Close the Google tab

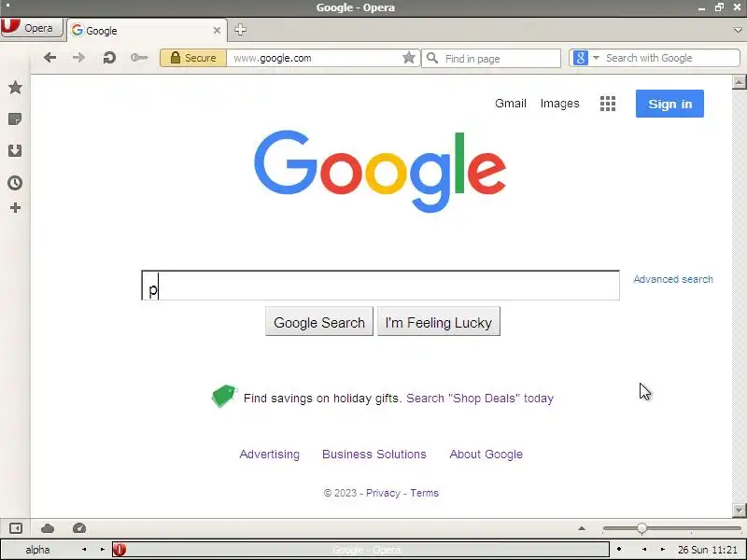(x=217, y=31)
